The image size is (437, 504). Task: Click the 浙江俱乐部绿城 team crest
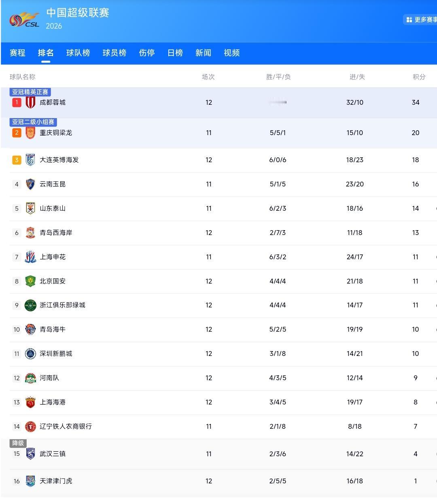[30, 305]
